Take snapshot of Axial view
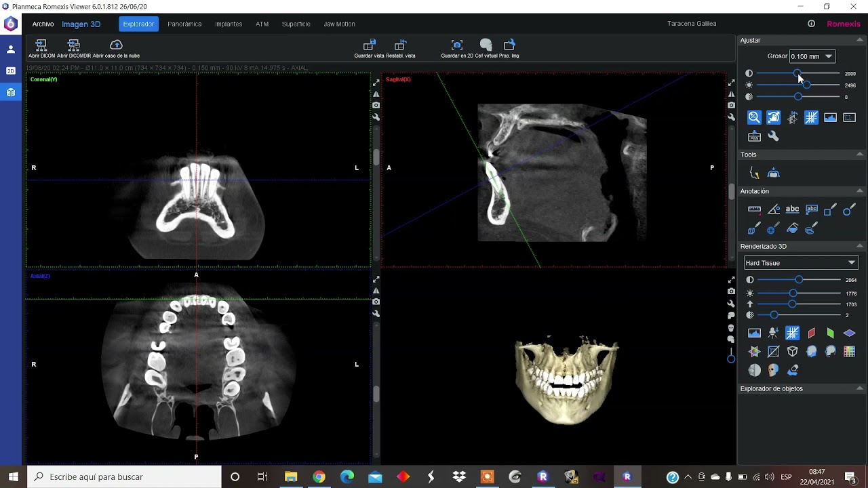Screen dimensions: 868x488 (376, 302)
